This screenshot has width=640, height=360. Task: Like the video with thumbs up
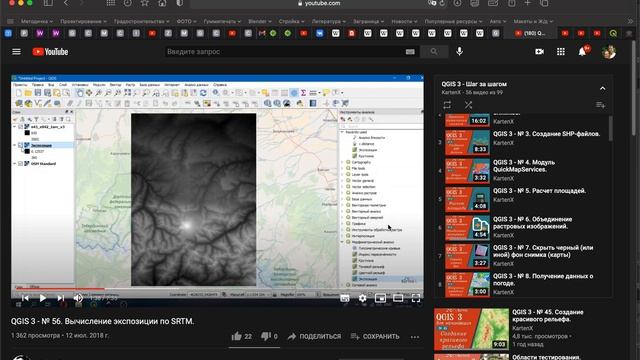241,336
